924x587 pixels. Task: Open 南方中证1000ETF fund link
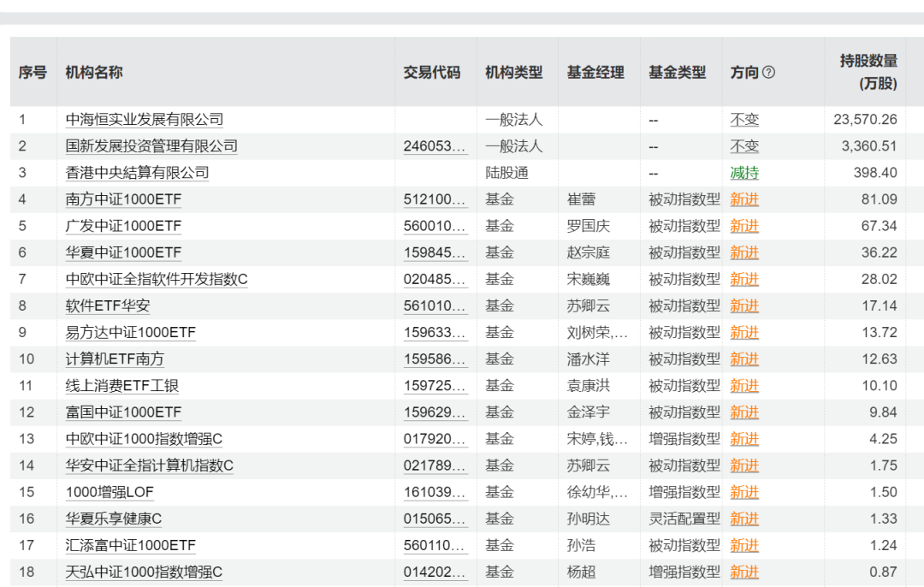(123, 199)
